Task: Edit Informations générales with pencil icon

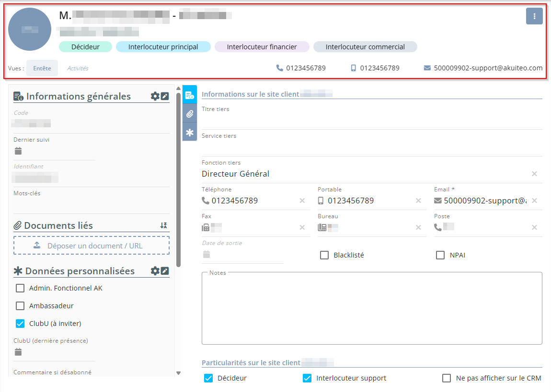Action: [165, 96]
